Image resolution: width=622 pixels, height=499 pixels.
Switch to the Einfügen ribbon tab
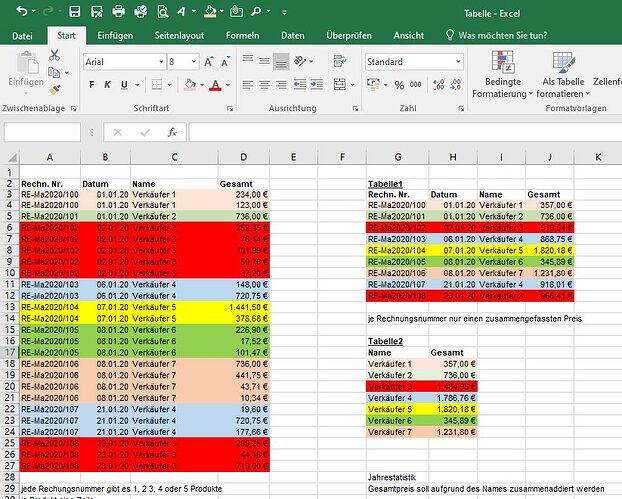click(x=115, y=35)
